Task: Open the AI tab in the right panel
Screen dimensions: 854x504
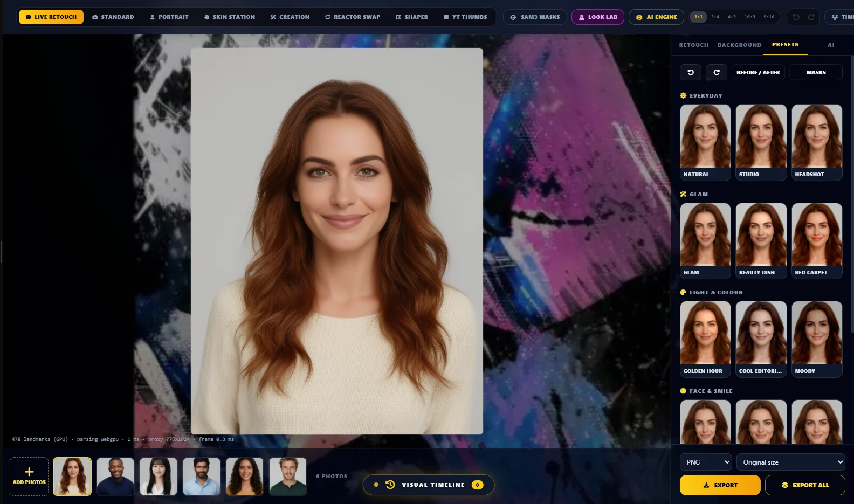Action: coord(831,45)
